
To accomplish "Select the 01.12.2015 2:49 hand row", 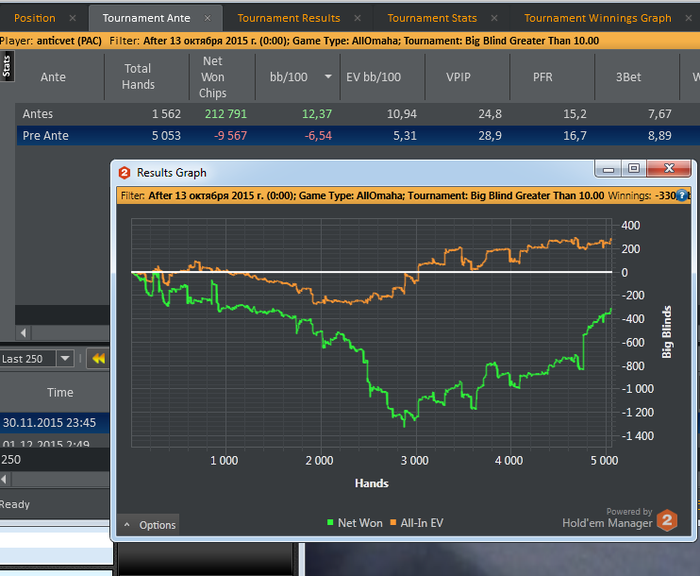I will tap(54, 442).
